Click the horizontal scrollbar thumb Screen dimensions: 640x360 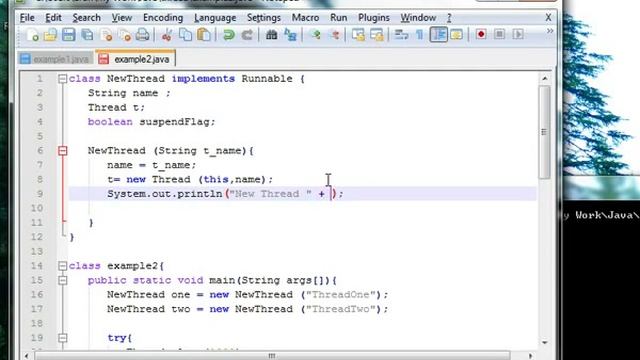click(x=272, y=356)
